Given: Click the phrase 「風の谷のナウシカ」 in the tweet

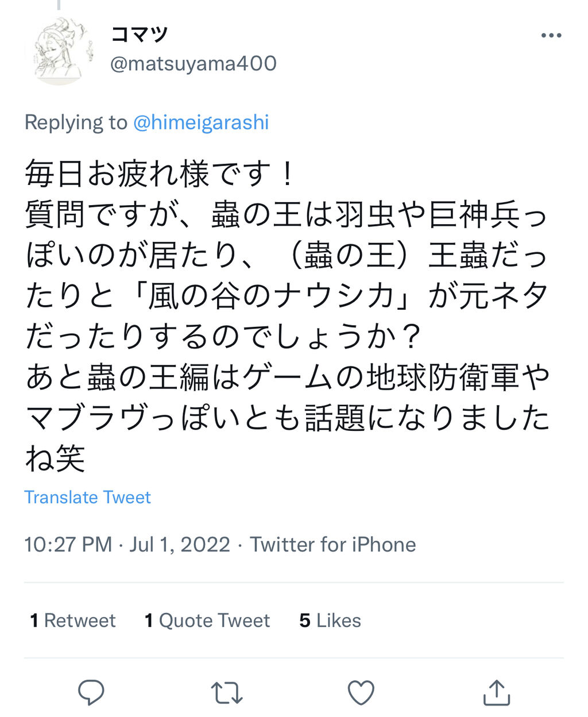Looking at the screenshot, I should (x=278, y=296).
